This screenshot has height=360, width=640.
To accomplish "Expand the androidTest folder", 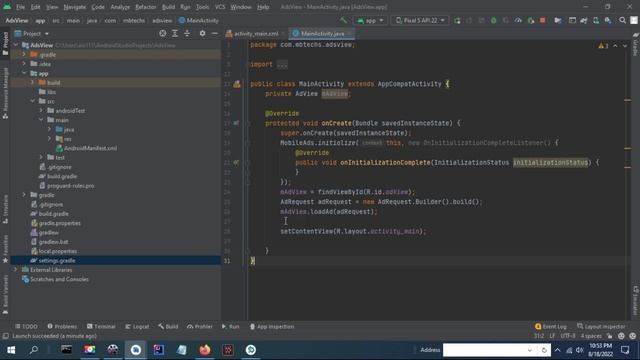I will (41, 111).
